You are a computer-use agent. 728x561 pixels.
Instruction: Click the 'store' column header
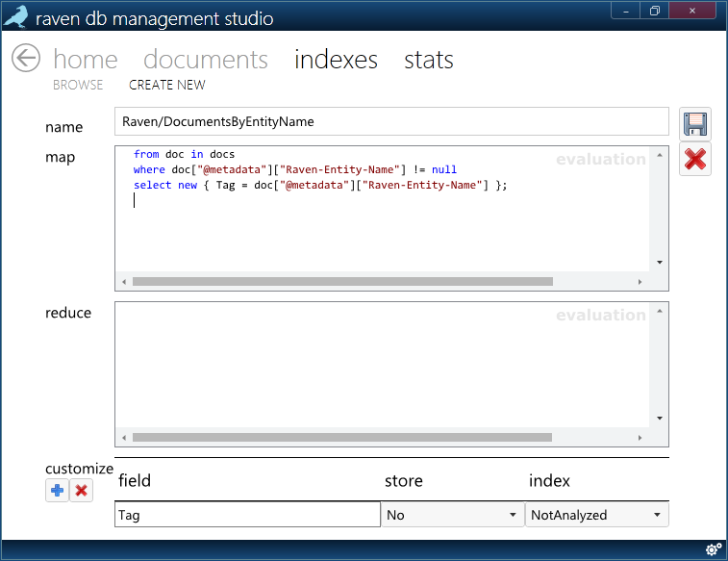(x=404, y=481)
